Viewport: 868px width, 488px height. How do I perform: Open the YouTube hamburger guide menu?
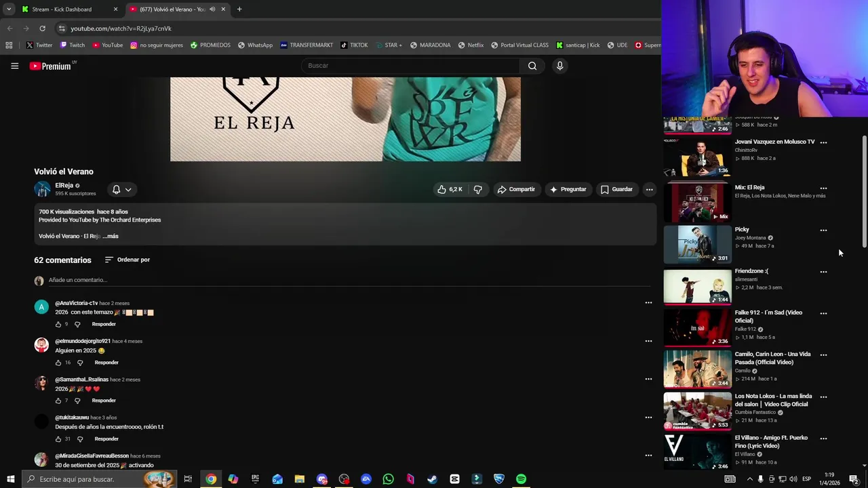pyautogui.click(x=14, y=66)
